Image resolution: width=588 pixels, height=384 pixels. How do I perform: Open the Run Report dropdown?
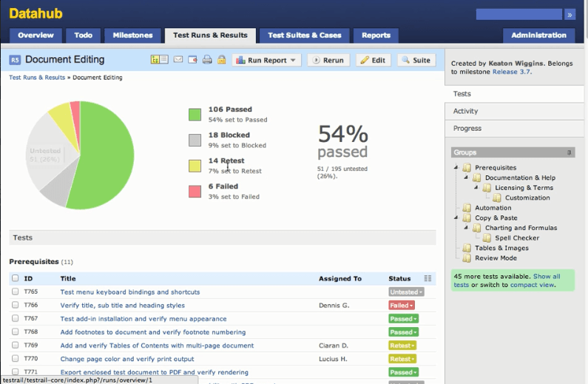tap(267, 60)
